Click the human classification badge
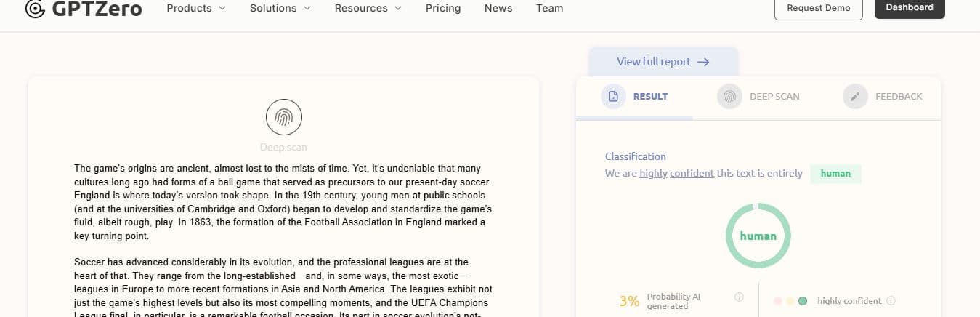This screenshot has width=980, height=317. click(835, 174)
